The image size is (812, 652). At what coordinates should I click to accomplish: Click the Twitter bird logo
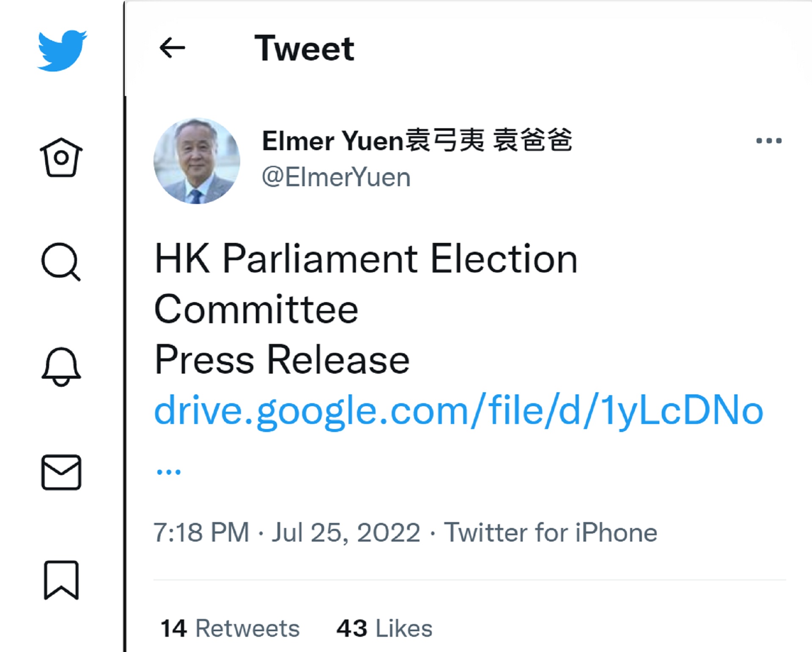[62, 50]
